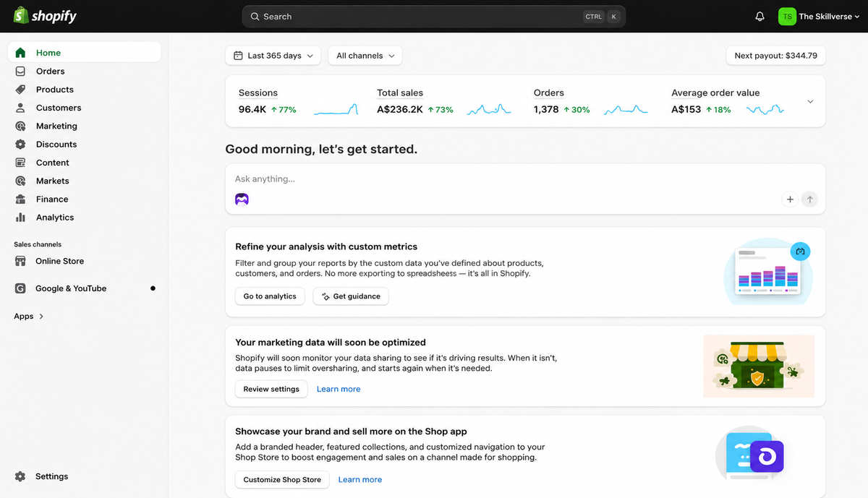Screen dimensions: 868x498
Task: Click the Total sales metric A$236.2K
Action: point(400,110)
